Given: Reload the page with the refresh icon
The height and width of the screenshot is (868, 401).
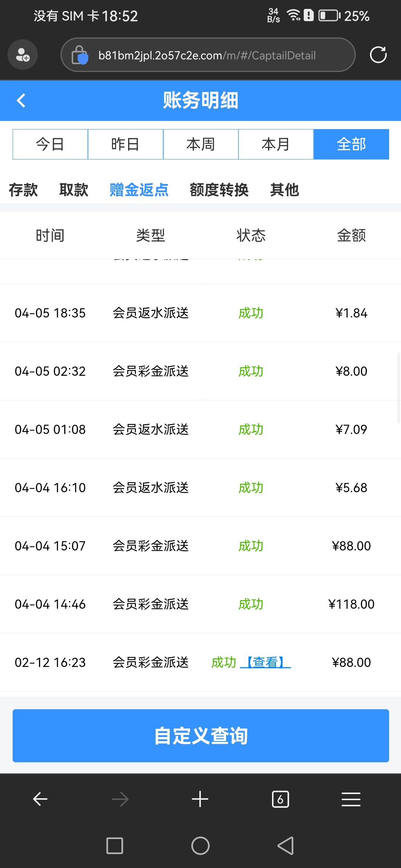Looking at the screenshot, I should (378, 55).
